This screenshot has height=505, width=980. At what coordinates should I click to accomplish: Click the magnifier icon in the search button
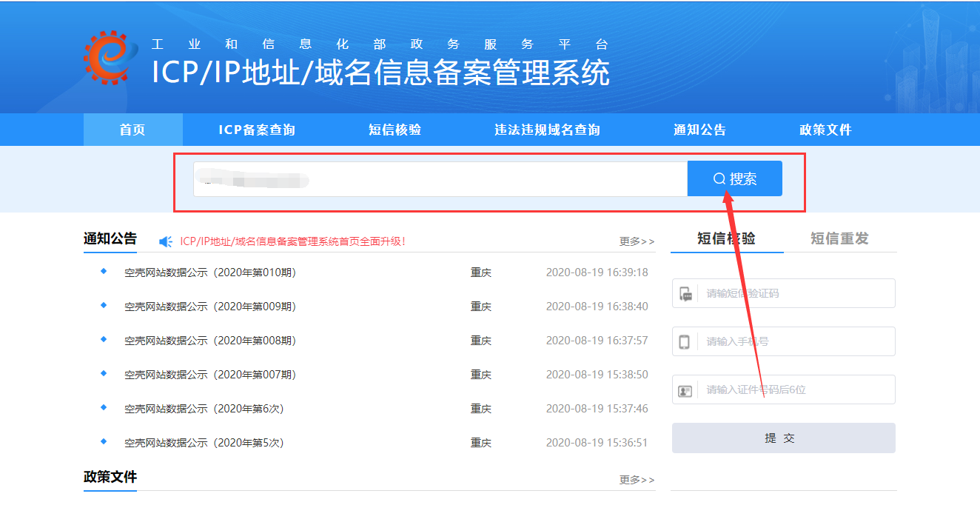tap(719, 178)
